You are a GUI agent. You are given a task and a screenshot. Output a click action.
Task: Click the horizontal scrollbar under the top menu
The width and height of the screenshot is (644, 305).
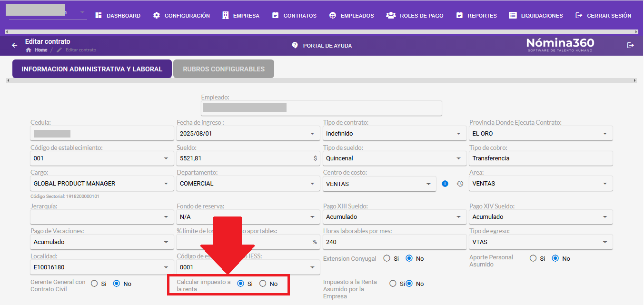(x=321, y=32)
